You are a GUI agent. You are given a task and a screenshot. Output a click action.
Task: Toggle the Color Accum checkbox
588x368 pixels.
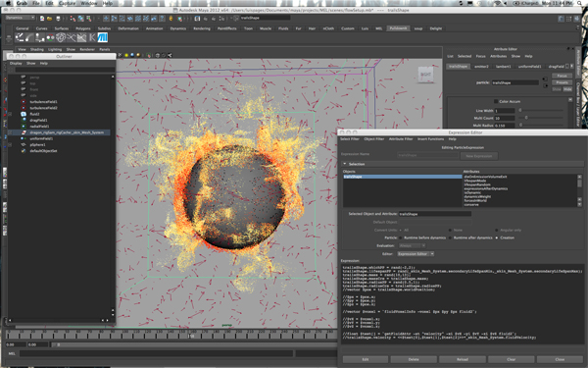click(x=496, y=101)
